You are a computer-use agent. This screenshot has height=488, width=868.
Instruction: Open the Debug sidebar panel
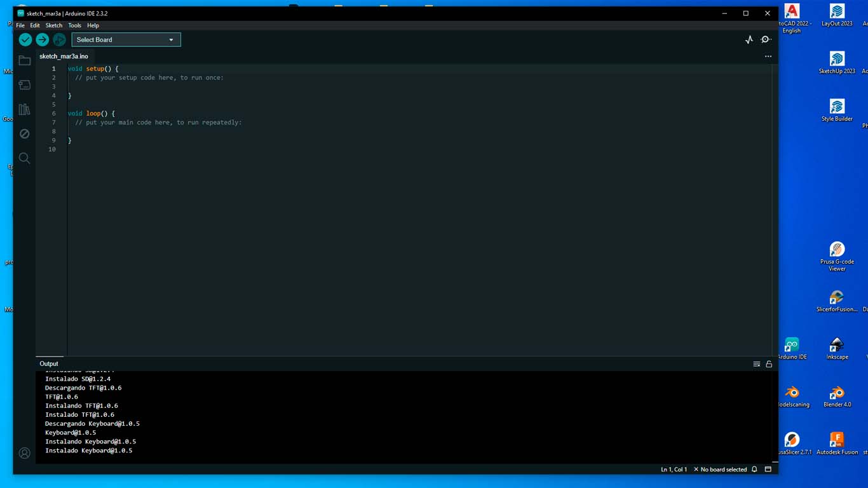pyautogui.click(x=24, y=133)
